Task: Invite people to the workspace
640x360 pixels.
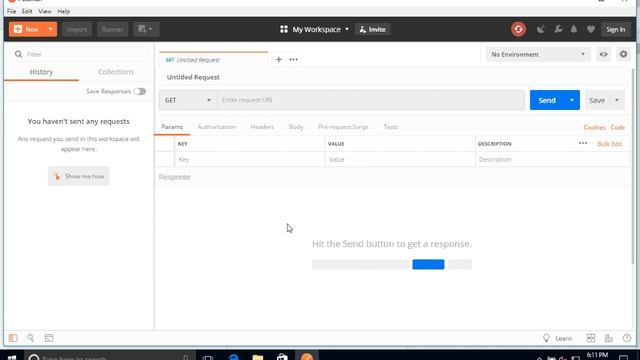Action: pos(373,29)
